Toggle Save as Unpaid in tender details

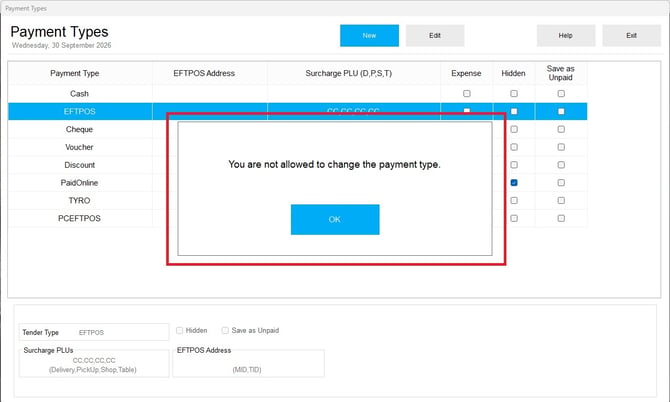[x=225, y=331]
